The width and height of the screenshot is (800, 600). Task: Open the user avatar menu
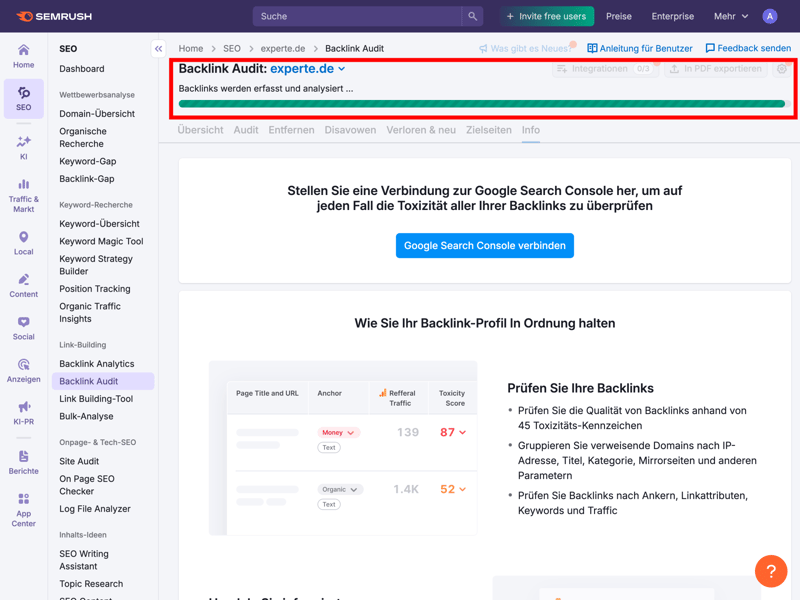[x=769, y=16]
